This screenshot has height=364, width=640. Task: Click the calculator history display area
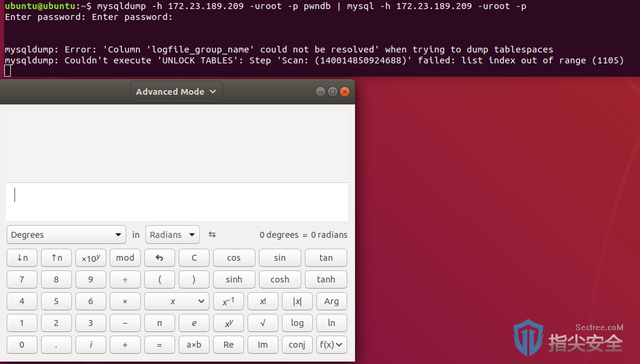[177, 145]
